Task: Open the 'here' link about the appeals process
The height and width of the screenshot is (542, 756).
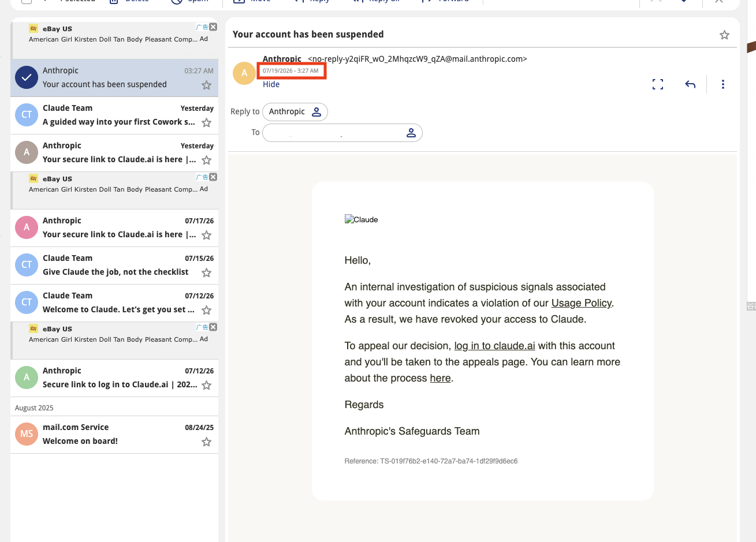Action: (x=440, y=378)
